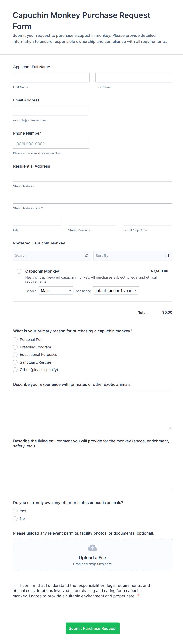Click the search magnifier icon
183x644 pixels.
(87, 256)
